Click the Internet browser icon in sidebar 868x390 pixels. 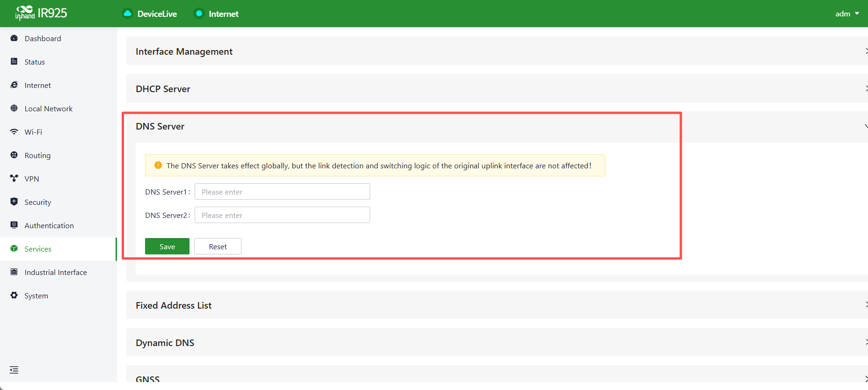pyautogui.click(x=14, y=85)
